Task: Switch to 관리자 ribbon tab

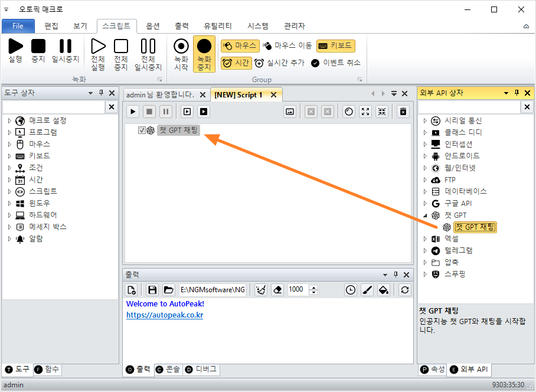Action: (295, 26)
